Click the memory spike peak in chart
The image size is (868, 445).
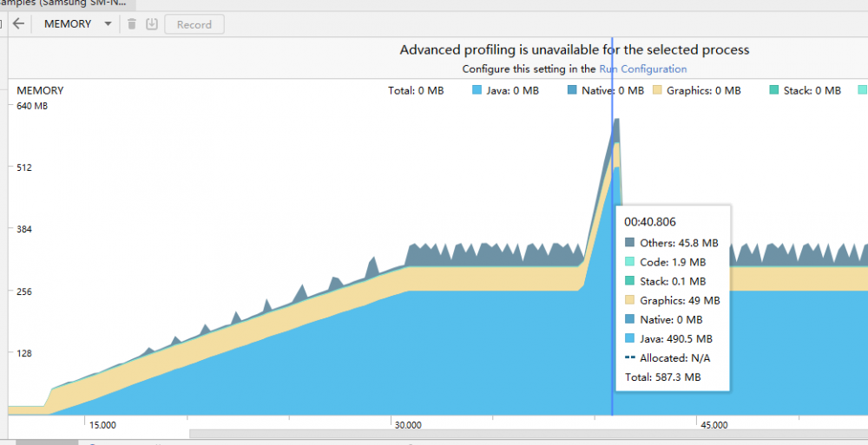616,119
